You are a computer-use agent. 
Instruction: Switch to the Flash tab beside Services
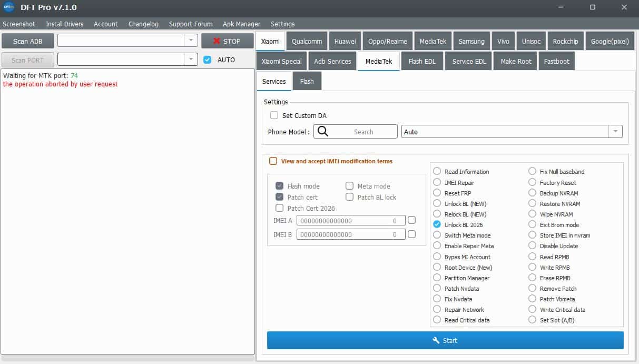[307, 81]
